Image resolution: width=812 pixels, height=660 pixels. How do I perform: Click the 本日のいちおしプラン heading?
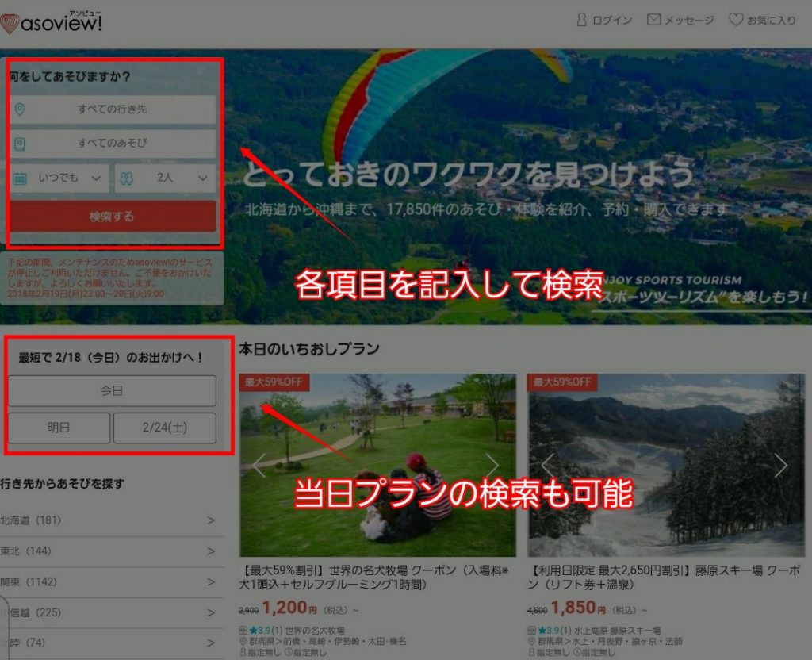pyautogui.click(x=309, y=349)
